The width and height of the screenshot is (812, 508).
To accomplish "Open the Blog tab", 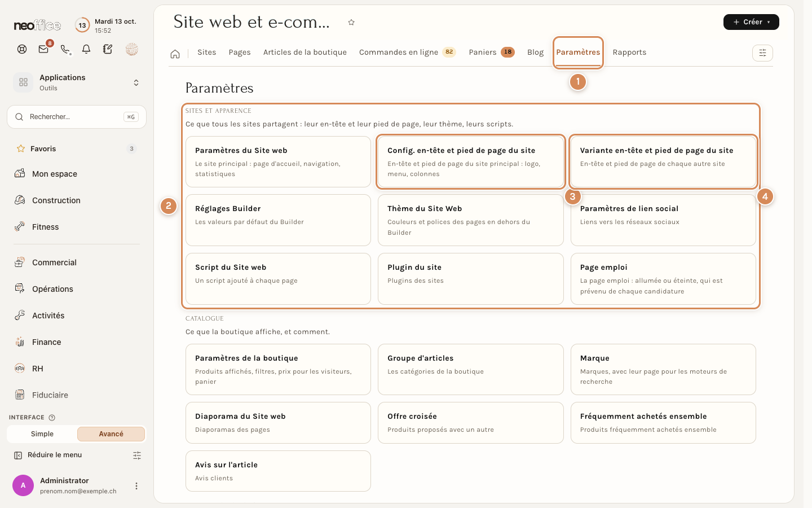I will pos(535,52).
